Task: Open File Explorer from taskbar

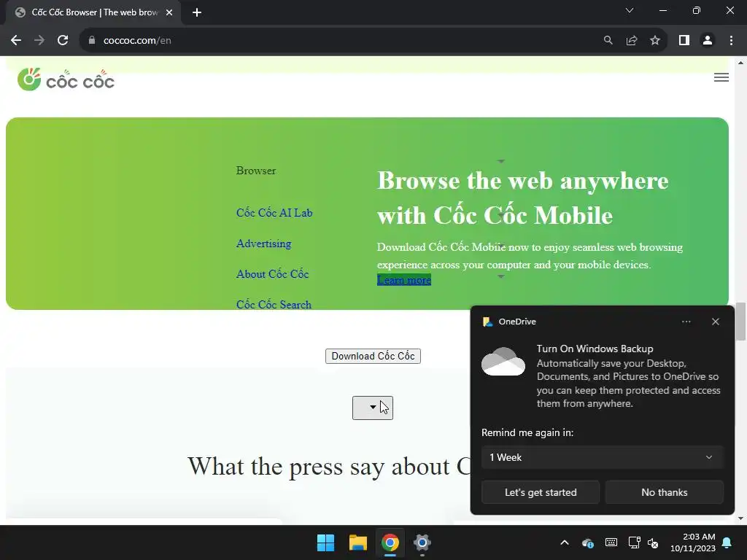Action: coord(357,542)
